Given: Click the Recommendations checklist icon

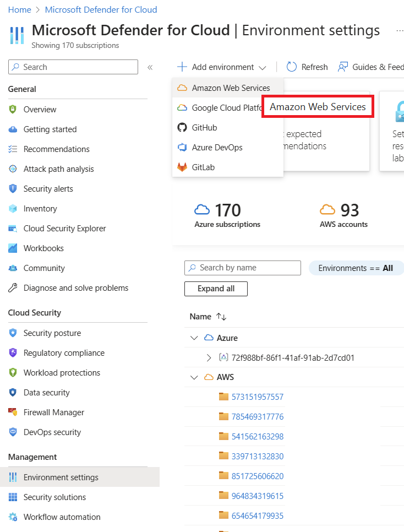Looking at the screenshot, I should click(x=13, y=149).
